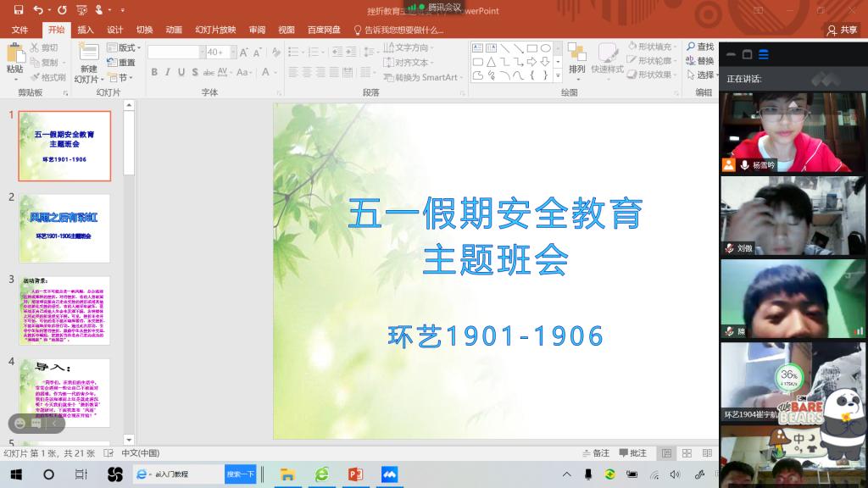This screenshot has height=488, width=868.
Task: Click the Undo arrow icon
Action: click(x=39, y=10)
